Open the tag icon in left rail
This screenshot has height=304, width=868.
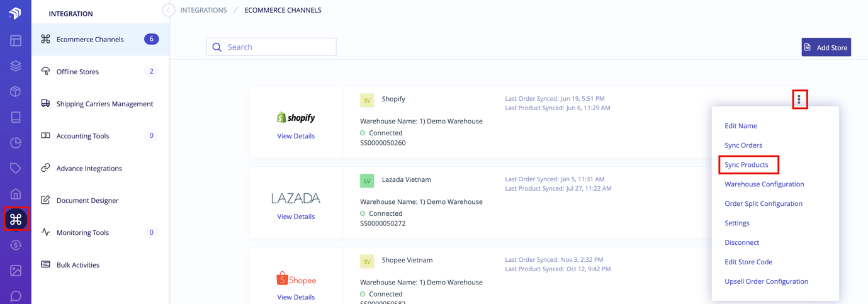16,168
